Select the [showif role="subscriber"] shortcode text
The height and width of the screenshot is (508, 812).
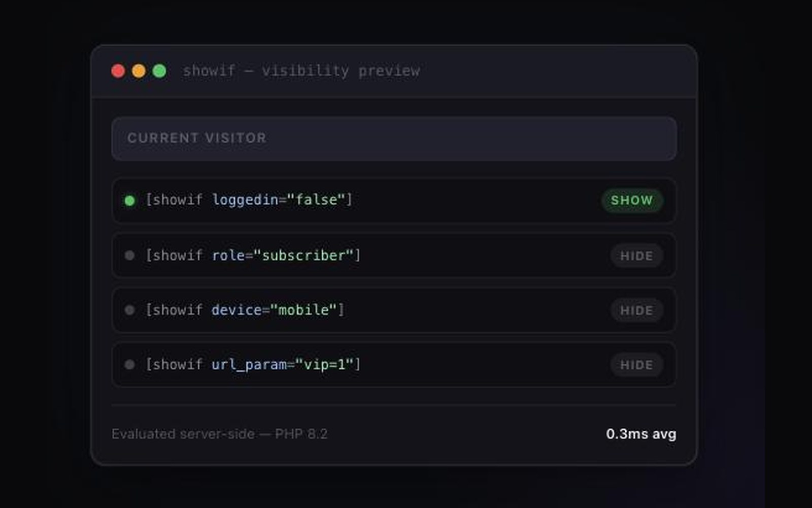coord(253,255)
